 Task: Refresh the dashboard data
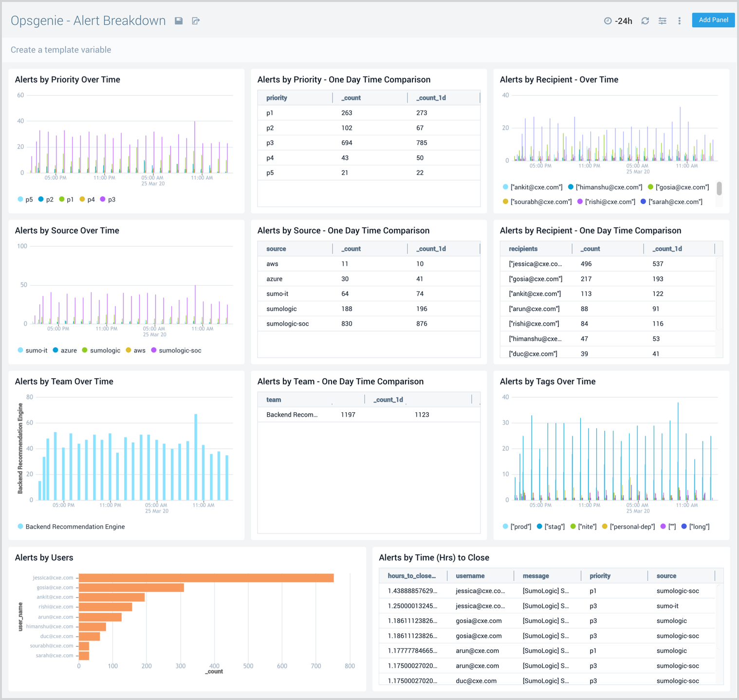pyautogui.click(x=645, y=20)
